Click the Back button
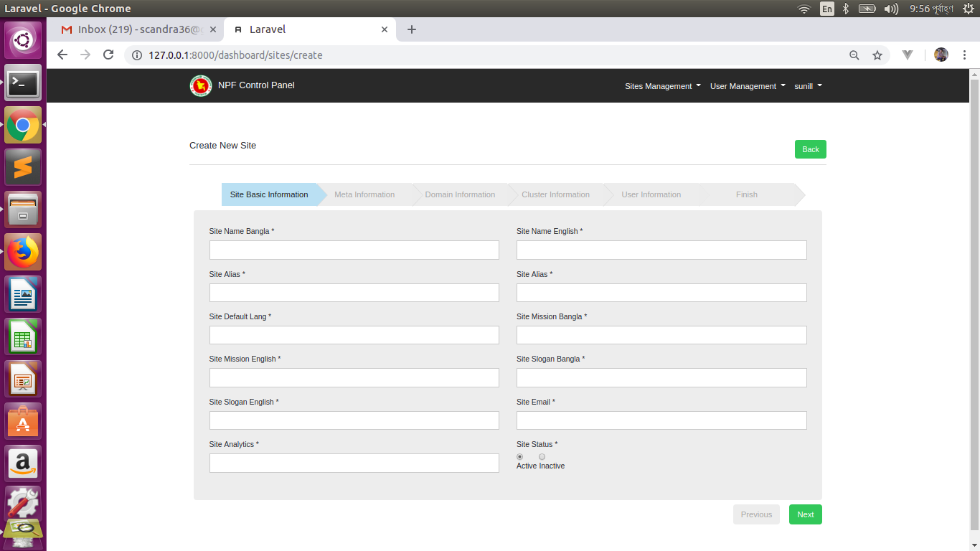This screenshot has width=980, height=551. point(810,149)
